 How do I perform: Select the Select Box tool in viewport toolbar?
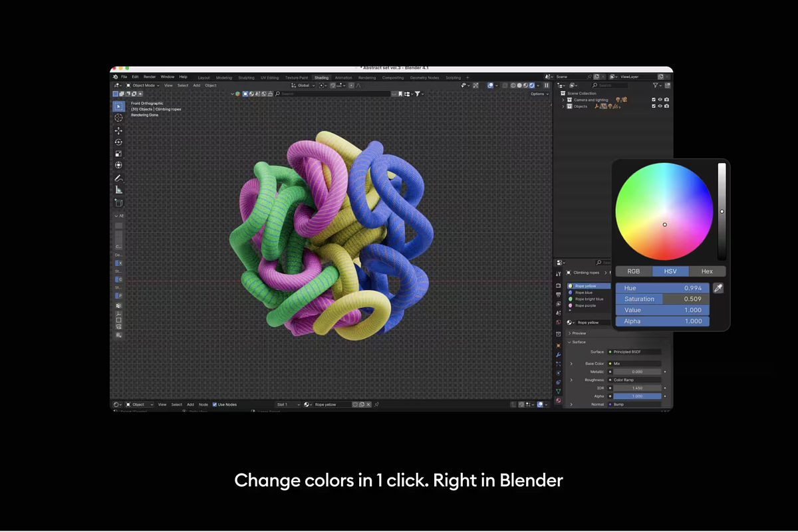point(119,106)
